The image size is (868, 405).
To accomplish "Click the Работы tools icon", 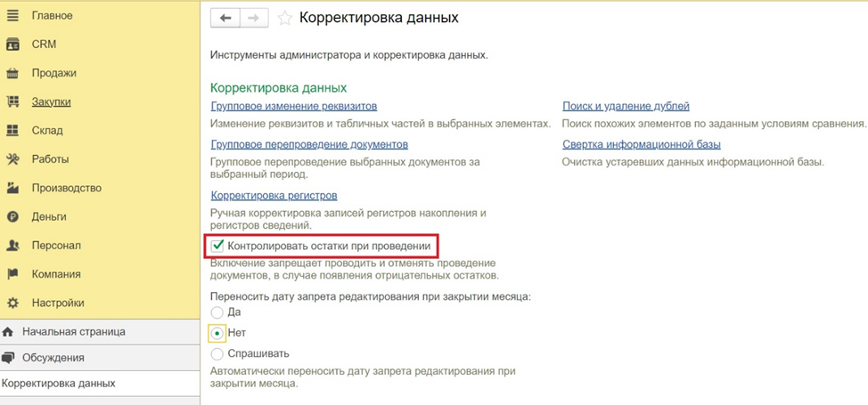I will pyautogui.click(x=12, y=159).
